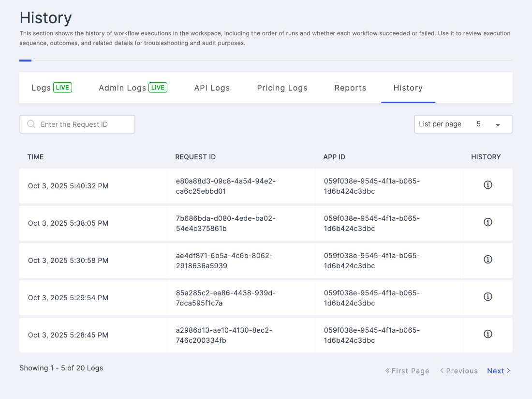Switch to the Logs tab
Viewport: 532px width, 399px height.
coord(41,88)
